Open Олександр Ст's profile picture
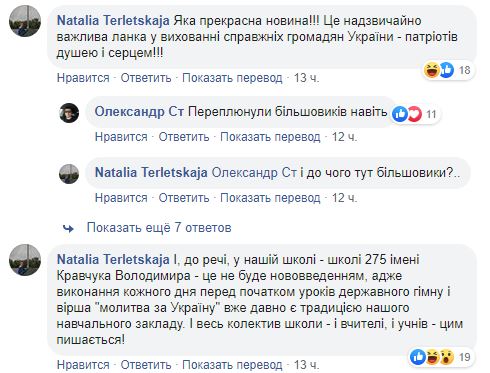 click(69, 113)
